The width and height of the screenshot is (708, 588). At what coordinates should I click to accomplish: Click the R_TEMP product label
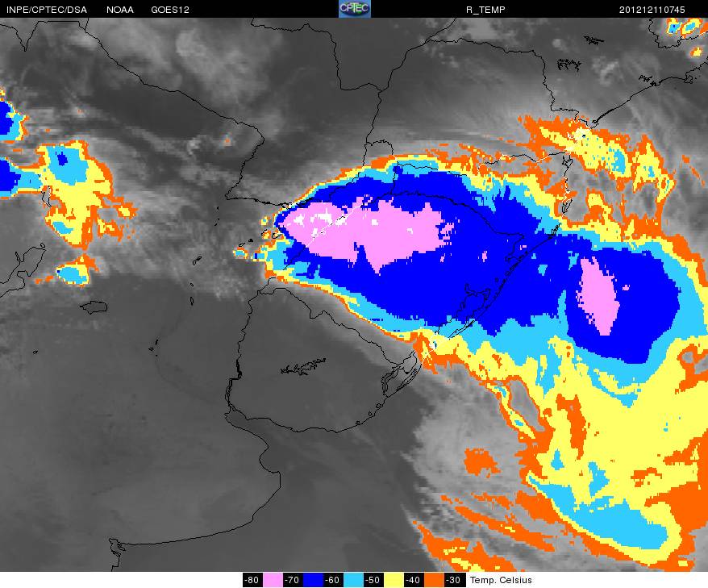(x=485, y=10)
